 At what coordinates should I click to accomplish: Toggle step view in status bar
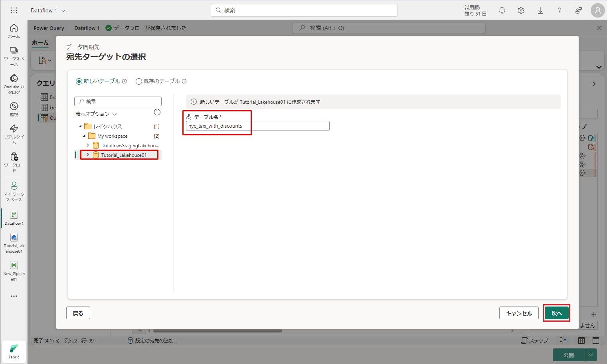pos(535,340)
